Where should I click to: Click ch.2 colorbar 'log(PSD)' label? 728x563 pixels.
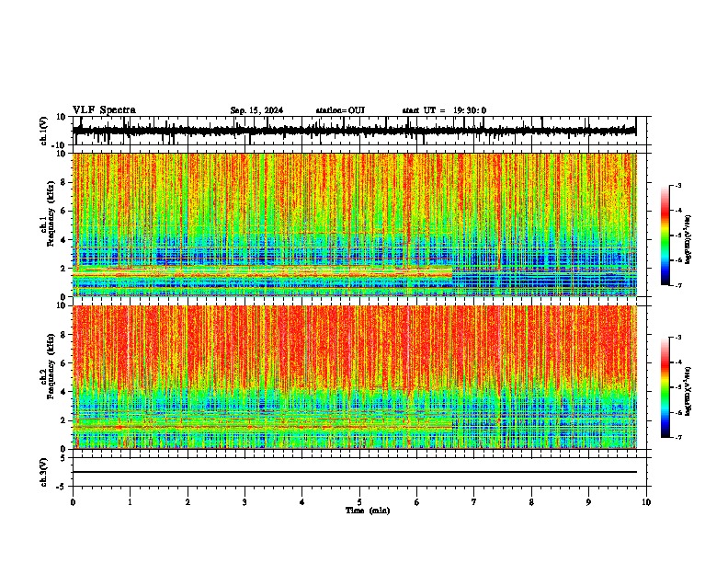(688, 391)
